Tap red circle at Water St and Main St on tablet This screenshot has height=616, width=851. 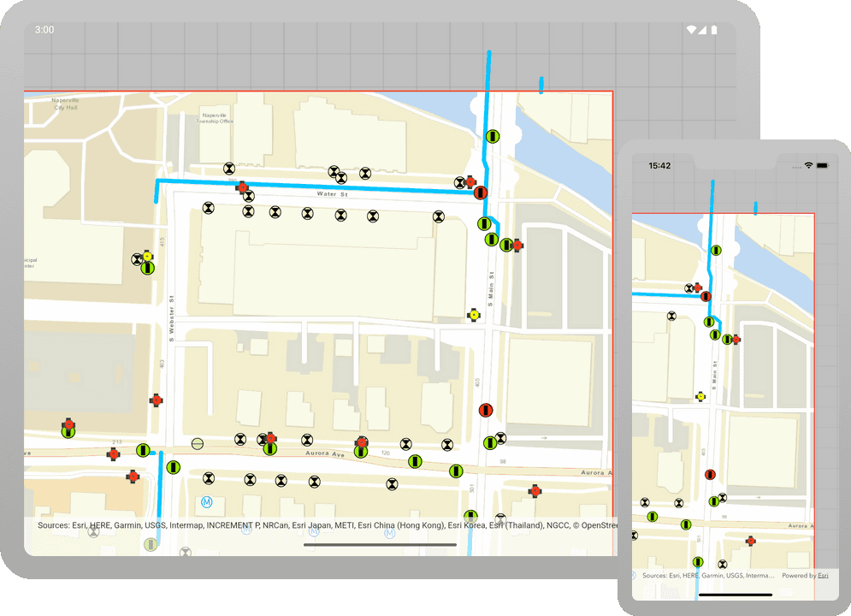click(480, 192)
